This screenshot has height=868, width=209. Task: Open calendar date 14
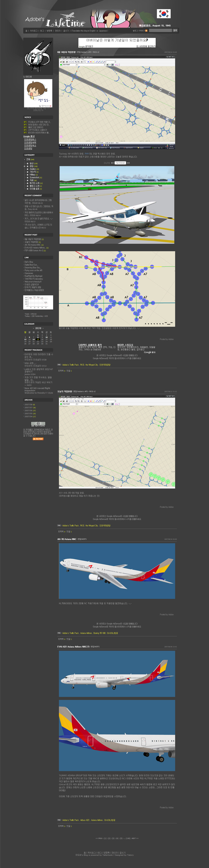(33, 340)
